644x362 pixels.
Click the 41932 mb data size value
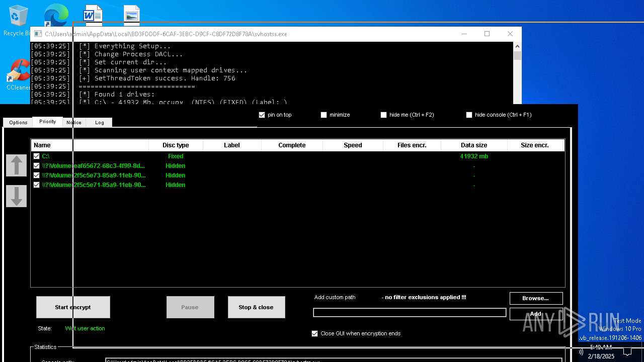click(474, 156)
